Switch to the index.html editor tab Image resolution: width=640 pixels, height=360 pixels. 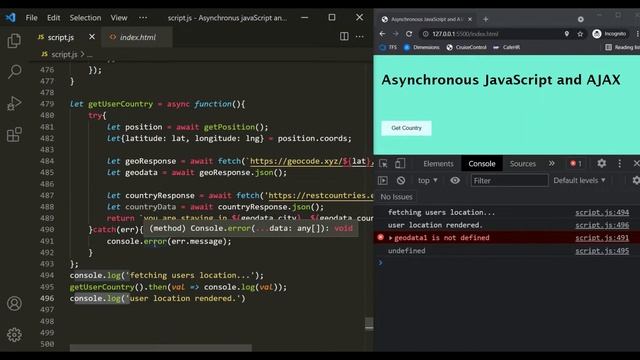pyautogui.click(x=137, y=37)
